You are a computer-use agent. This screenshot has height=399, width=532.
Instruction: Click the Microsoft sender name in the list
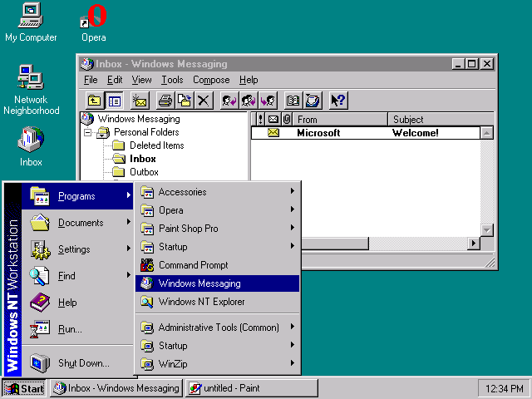(x=318, y=133)
